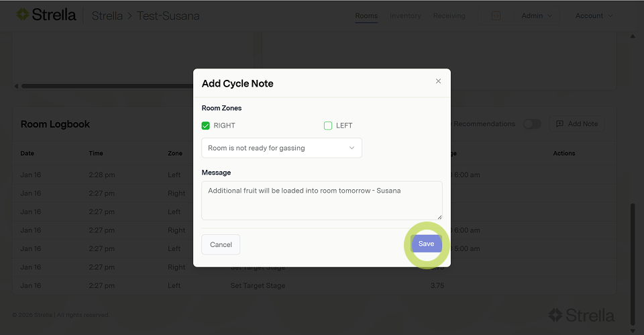Close the Add Cycle Note dialog
This screenshot has height=335, width=644.
click(x=438, y=81)
